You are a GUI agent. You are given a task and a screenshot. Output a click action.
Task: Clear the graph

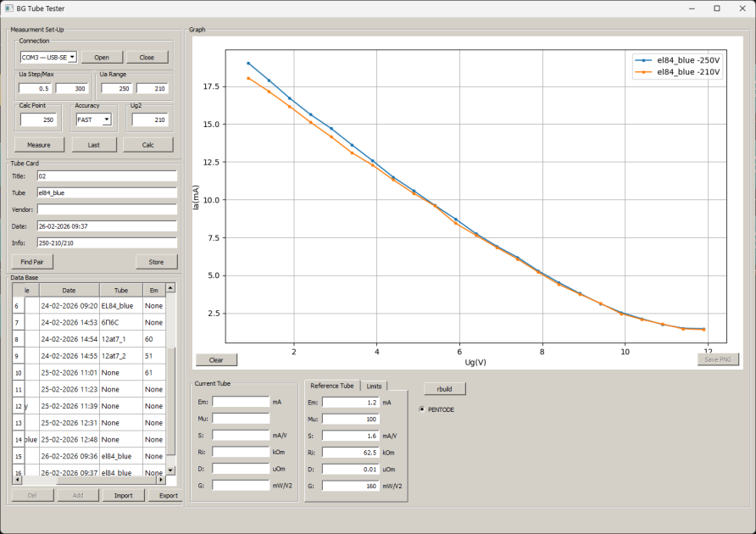(x=216, y=360)
